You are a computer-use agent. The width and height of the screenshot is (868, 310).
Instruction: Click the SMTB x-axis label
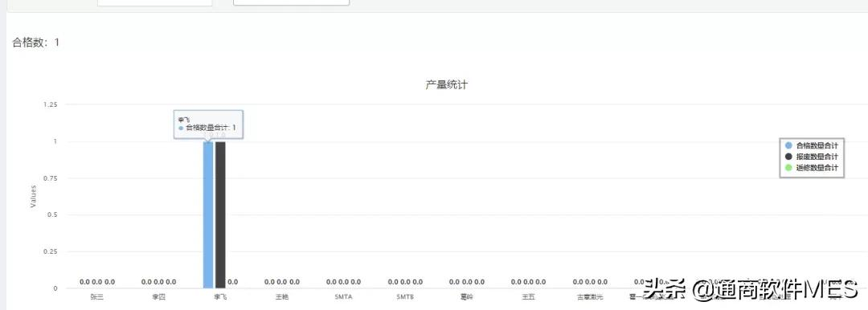tap(405, 296)
